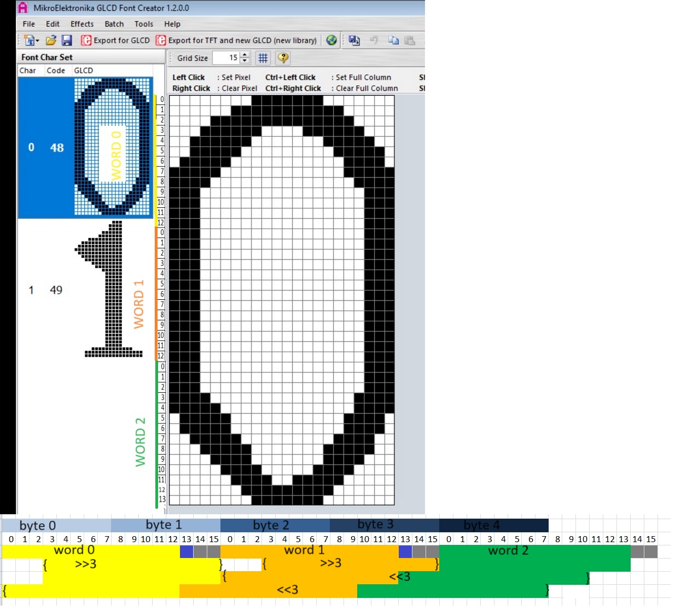Image resolution: width=675 pixels, height=616 pixels.
Task: Click the yellow help question mark icon
Action: tap(283, 58)
